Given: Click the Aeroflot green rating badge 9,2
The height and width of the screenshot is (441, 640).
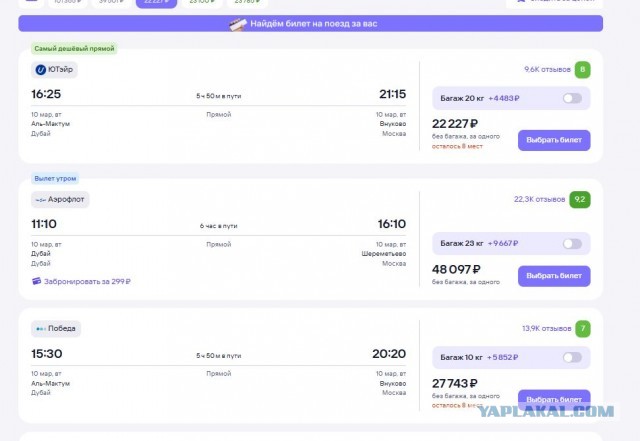Looking at the screenshot, I should click(x=580, y=199).
